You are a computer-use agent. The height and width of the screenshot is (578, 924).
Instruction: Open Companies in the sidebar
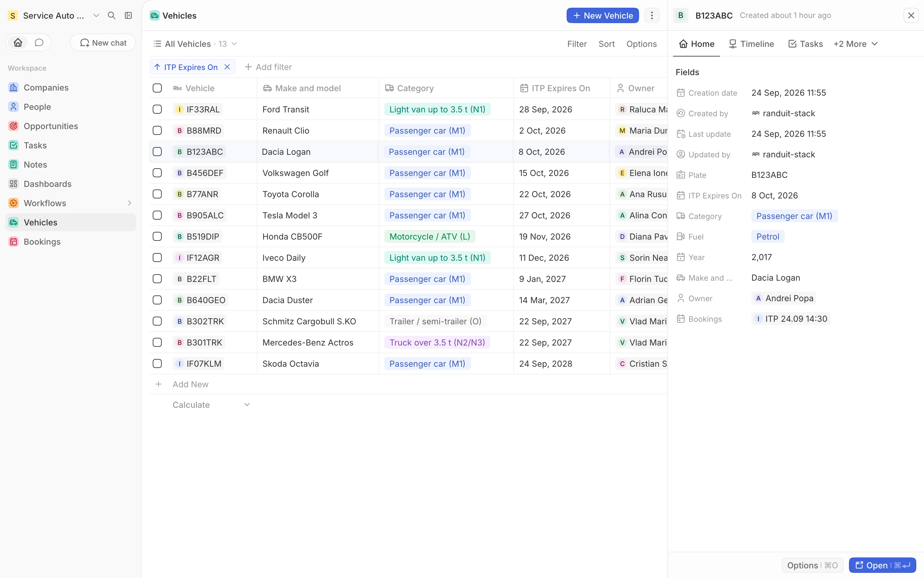click(x=71, y=88)
